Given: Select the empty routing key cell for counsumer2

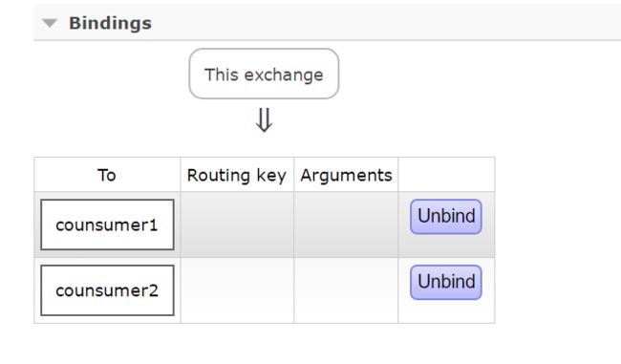Looking at the screenshot, I should pos(237,290).
